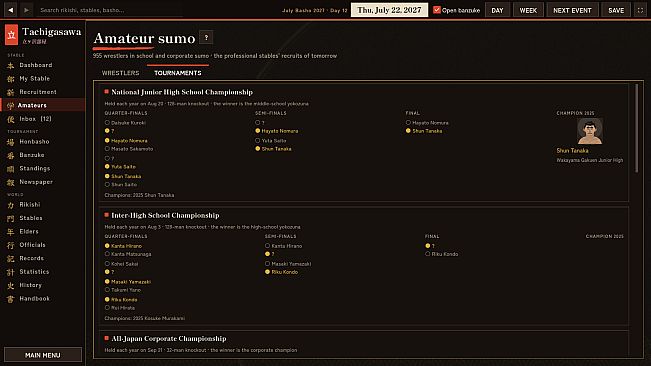This screenshot has height=366, width=651.
Task: Open champion Shun Tanaka name under the portrait
Action: pos(573,151)
